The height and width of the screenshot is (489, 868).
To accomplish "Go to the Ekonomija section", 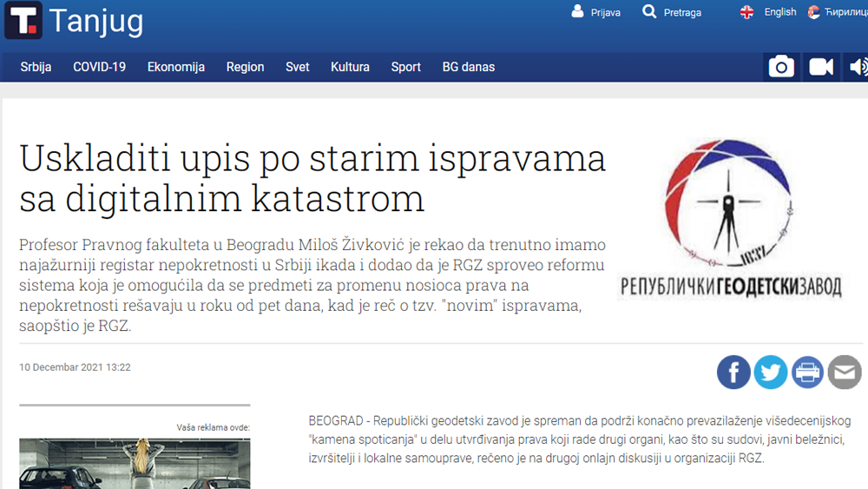I will (176, 67).
